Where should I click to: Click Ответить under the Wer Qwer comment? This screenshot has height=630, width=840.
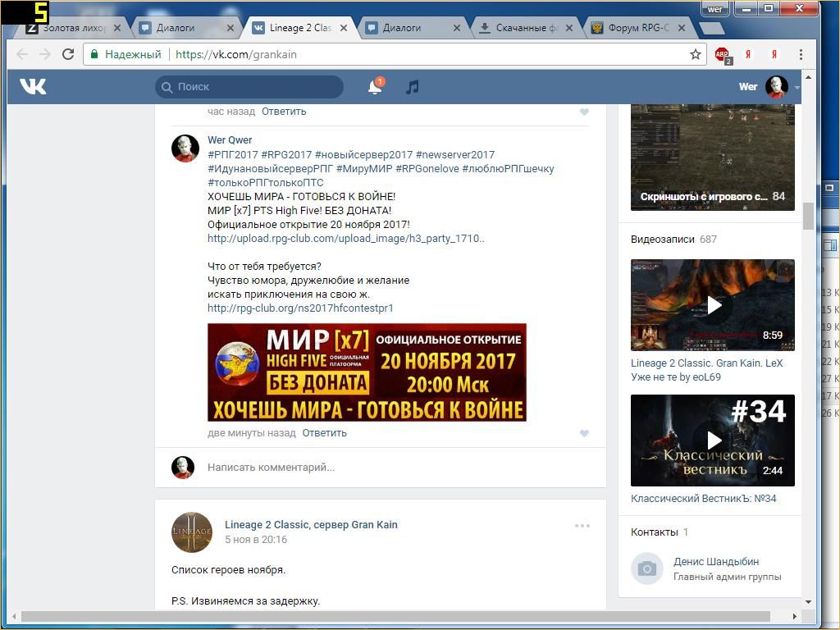tap(324, 433)
